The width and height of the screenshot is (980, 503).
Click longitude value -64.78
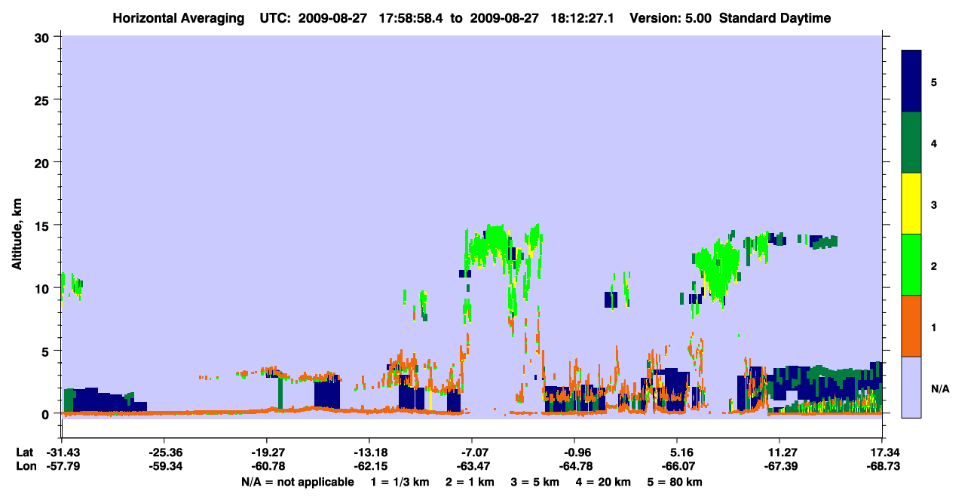574,467
